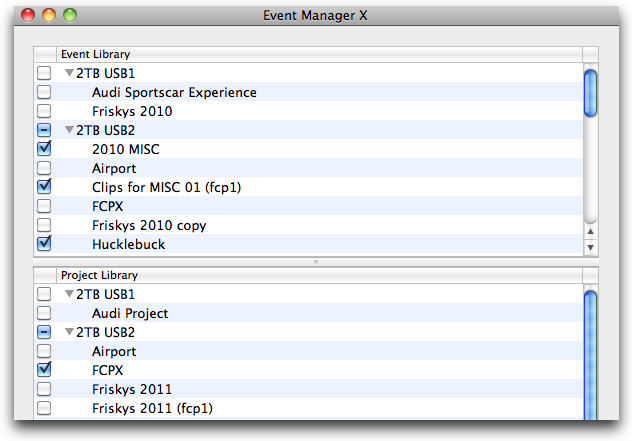Select the Audi Project row
Image resolution: width=632 pixels, height=441 pixels.
tap(308, 313)
